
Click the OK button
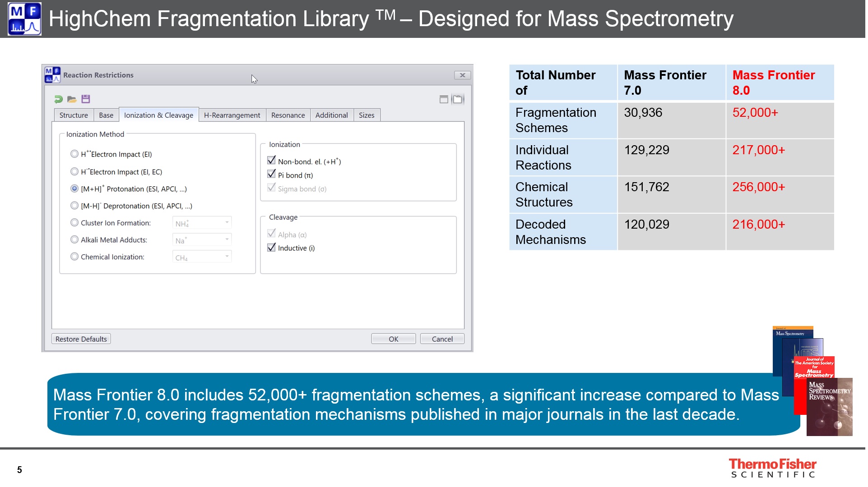(393, 339)
